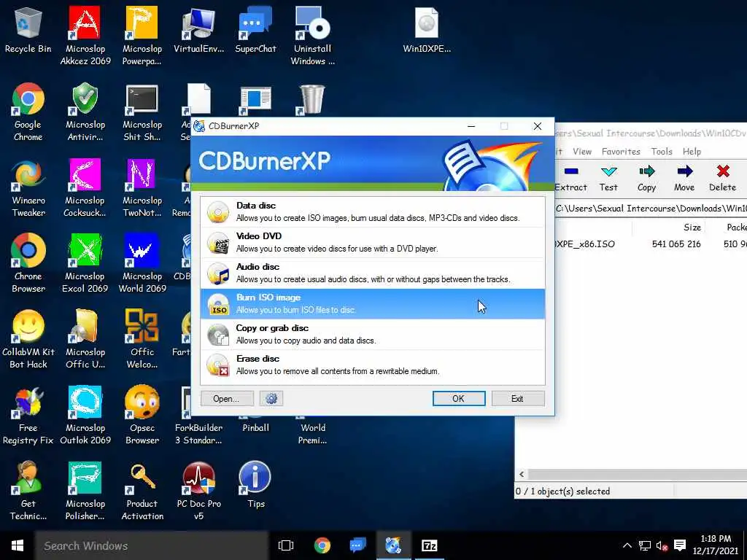Screen dimensions: 747x560
Task: Click the Open... button in CDBurnerXP
Action: point(227,399)
